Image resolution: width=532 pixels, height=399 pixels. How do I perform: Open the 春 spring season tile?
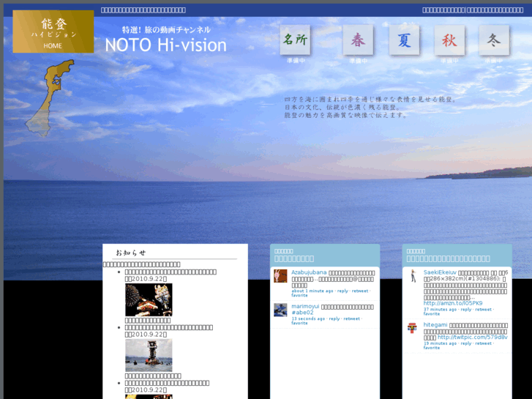[x=358, y=40]
